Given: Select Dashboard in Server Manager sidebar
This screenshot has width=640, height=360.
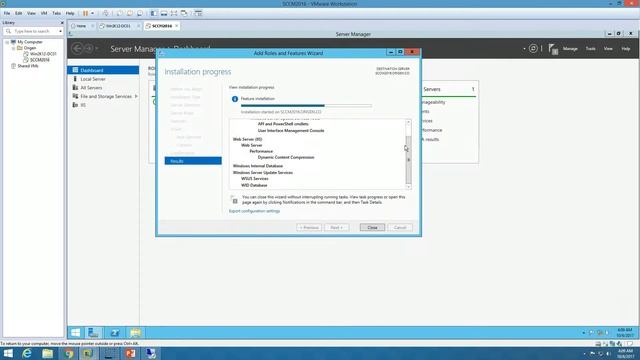Looking at the screenshot, I should [x=103, y=70].
